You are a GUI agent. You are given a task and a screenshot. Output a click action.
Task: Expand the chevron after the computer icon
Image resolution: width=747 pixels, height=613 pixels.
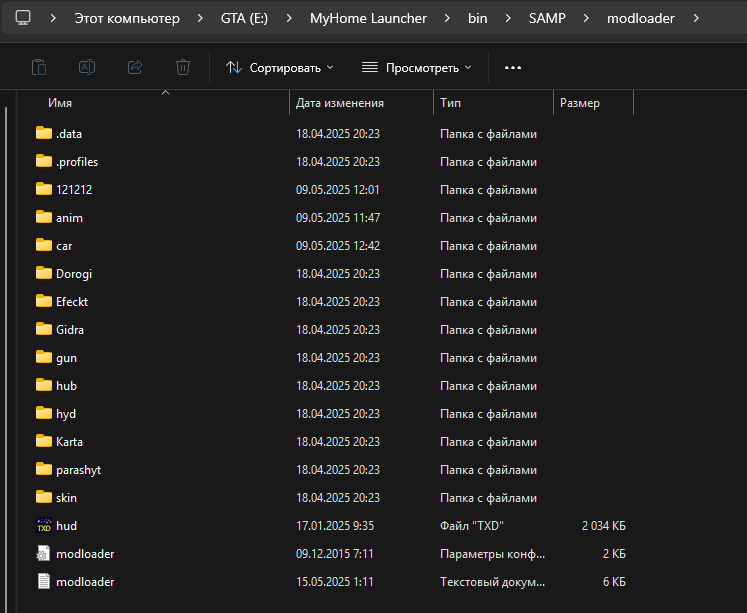[x=53, y=18]
